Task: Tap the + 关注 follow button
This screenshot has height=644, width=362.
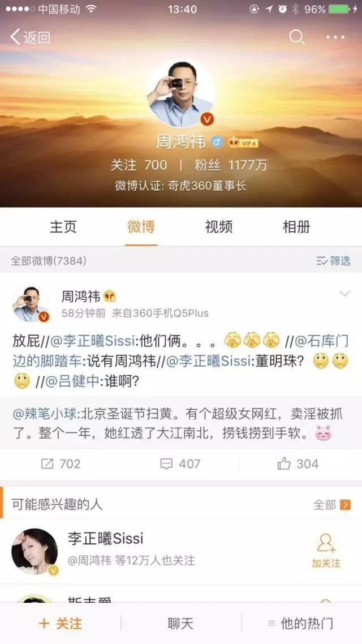Action: click(61, 624)
